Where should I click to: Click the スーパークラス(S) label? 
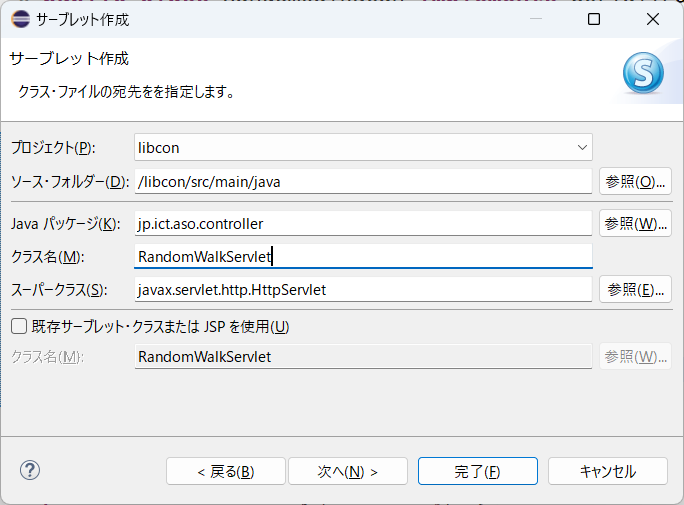click(59, 290)
